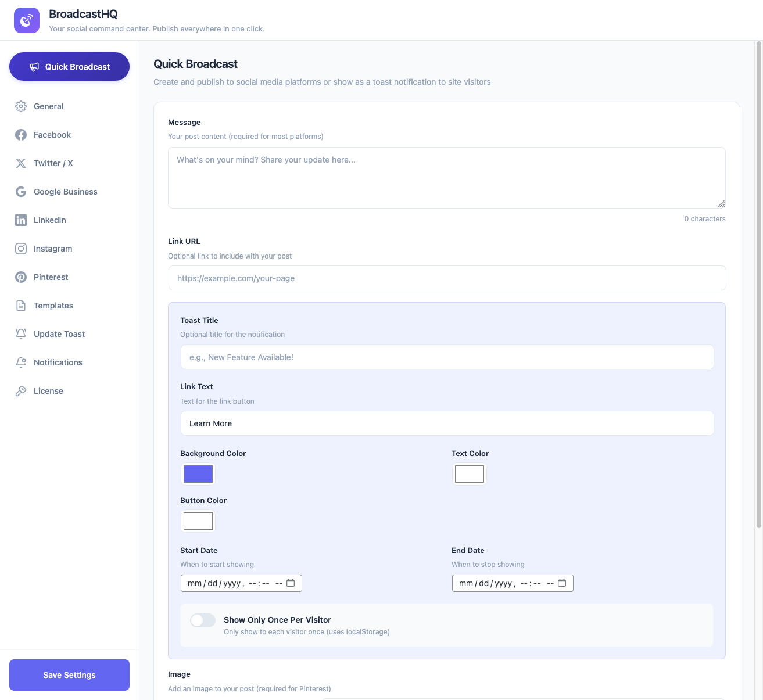Click the BroadcastHQ megaphone logo
Screen dimensions: 763x700
point(27,20)
